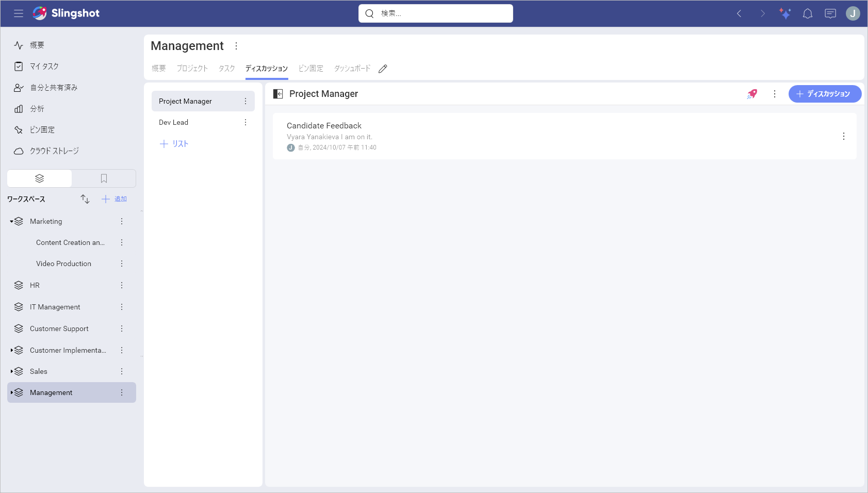This screenshot has width=868, height=493.
Task: Open the user avatar J menu
Action: click(x=853, y=14)
